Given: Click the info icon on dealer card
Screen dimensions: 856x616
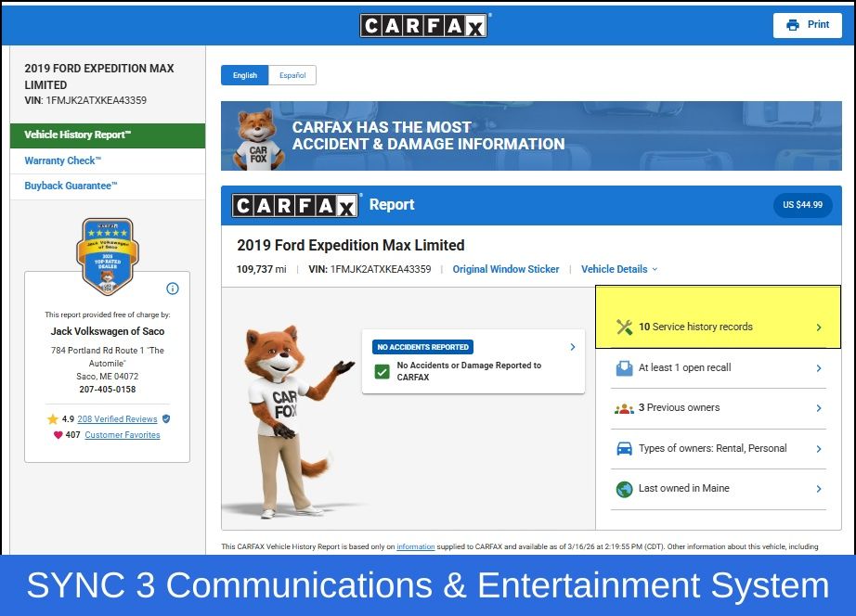Looking at the screenshot, I should click(172, 289).
